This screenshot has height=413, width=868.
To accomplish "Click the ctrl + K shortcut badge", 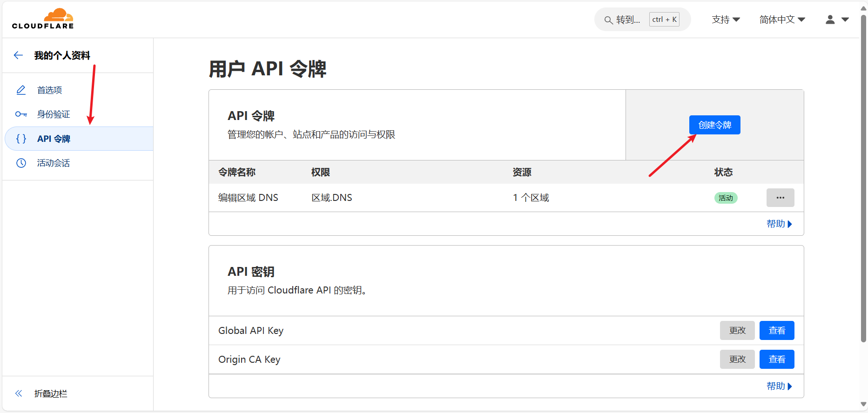I will [x=665, y=20].
